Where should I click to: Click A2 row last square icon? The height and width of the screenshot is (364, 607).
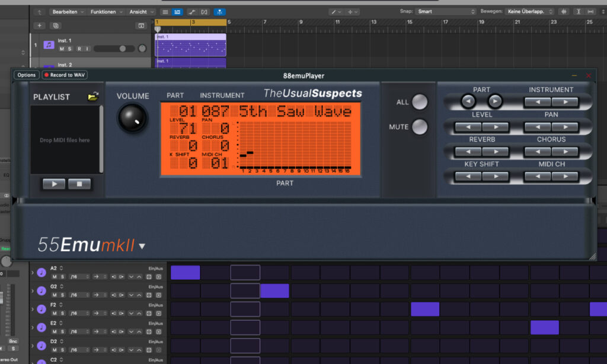click(159, 276)
